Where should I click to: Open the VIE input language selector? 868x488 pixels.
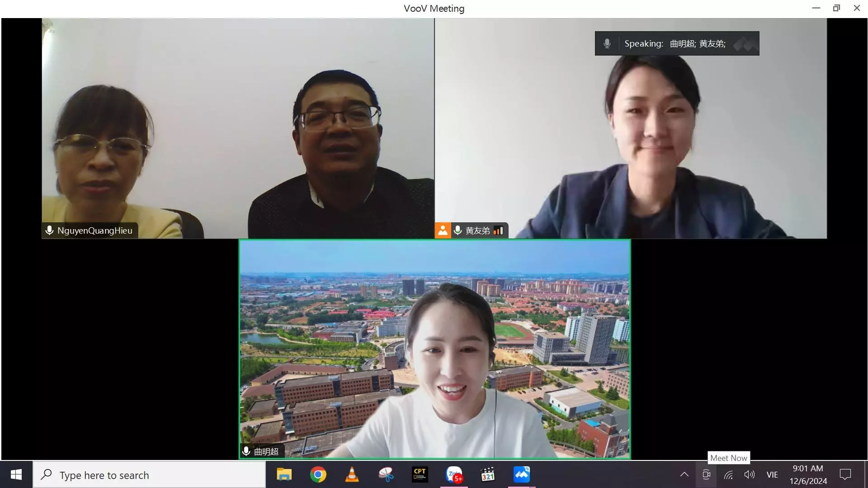(x=772, y=474)
